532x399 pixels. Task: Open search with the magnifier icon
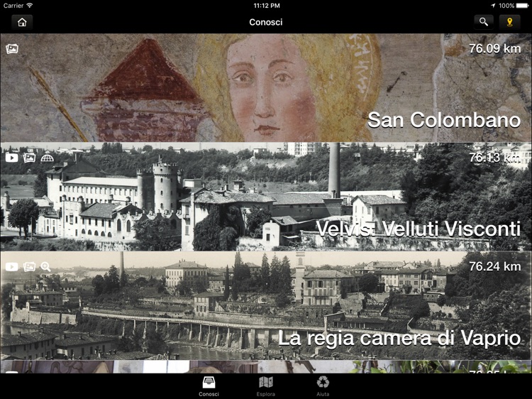coord(484,22)
